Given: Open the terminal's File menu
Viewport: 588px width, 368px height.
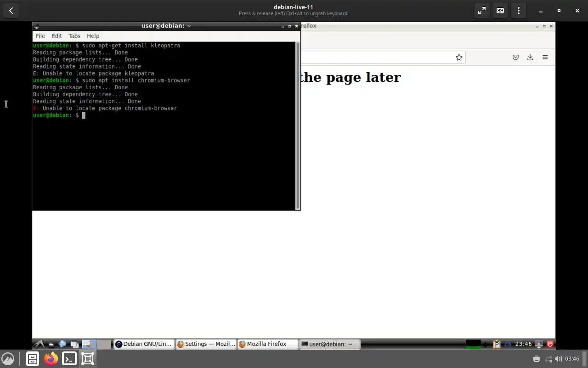Looking at the screenshot, I should 40,36.
